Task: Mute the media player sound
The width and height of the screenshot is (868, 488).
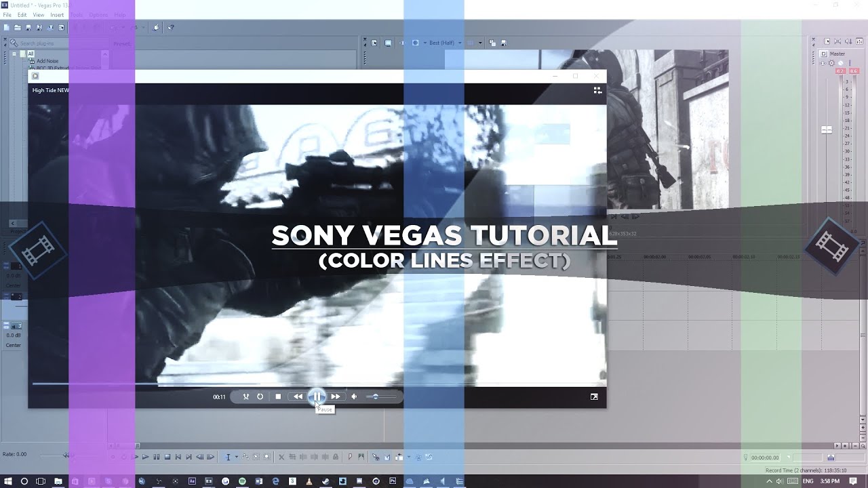Action: click(x=354, y=396)
